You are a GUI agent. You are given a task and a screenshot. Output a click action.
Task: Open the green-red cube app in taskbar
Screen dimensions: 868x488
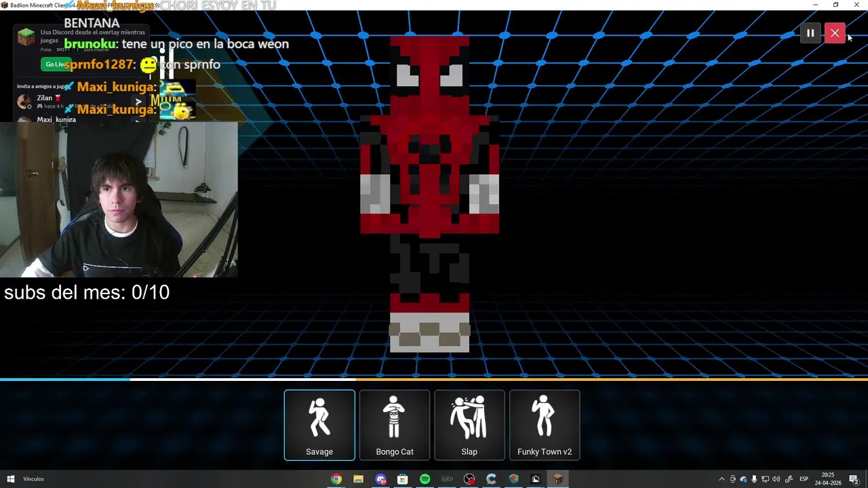click(x=513, y=479)
